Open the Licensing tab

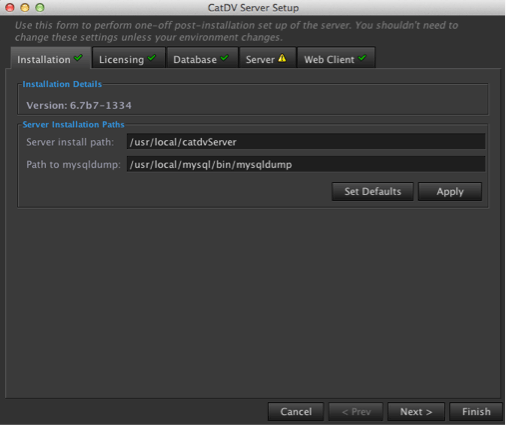(x=128, y=59)
